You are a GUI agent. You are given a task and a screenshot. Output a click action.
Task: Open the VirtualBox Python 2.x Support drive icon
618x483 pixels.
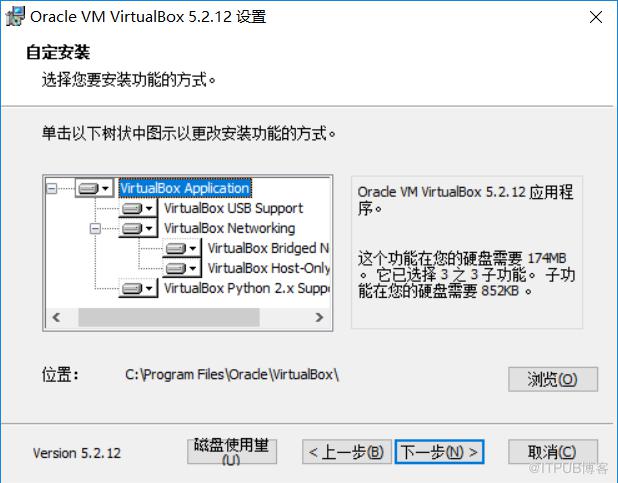(x=138, y=288)
